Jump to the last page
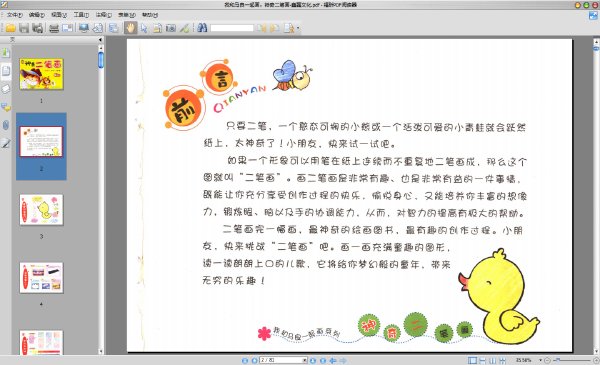600x365 pixels. 323,360
